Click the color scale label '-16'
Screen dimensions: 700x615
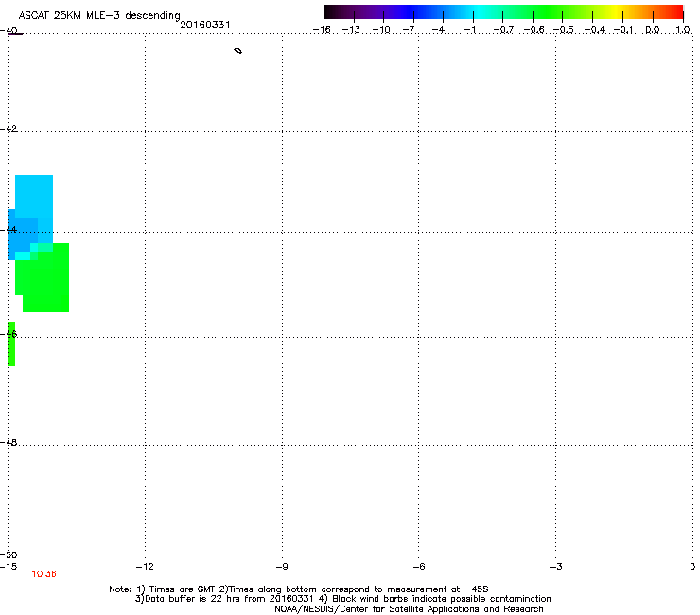(322, 30)
